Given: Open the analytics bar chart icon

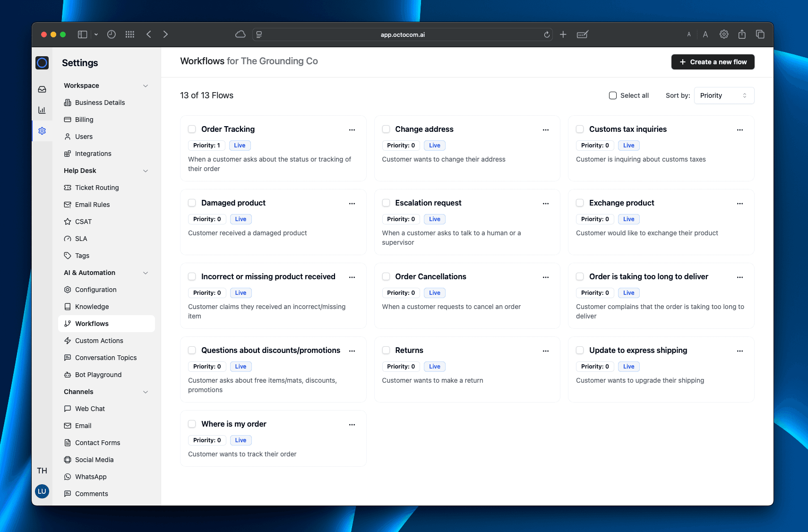Looking at the screenshot, I should pos(42,110).
